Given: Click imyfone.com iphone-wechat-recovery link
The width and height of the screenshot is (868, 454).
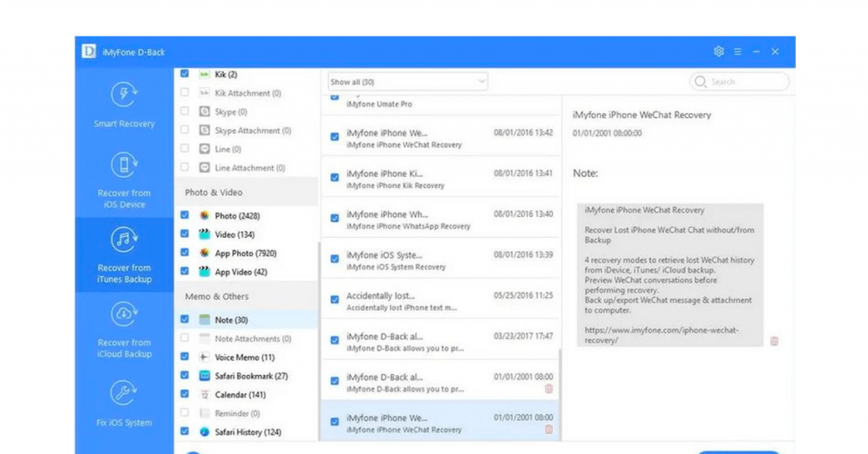Looking at the screenshot, I should point(661,335).
